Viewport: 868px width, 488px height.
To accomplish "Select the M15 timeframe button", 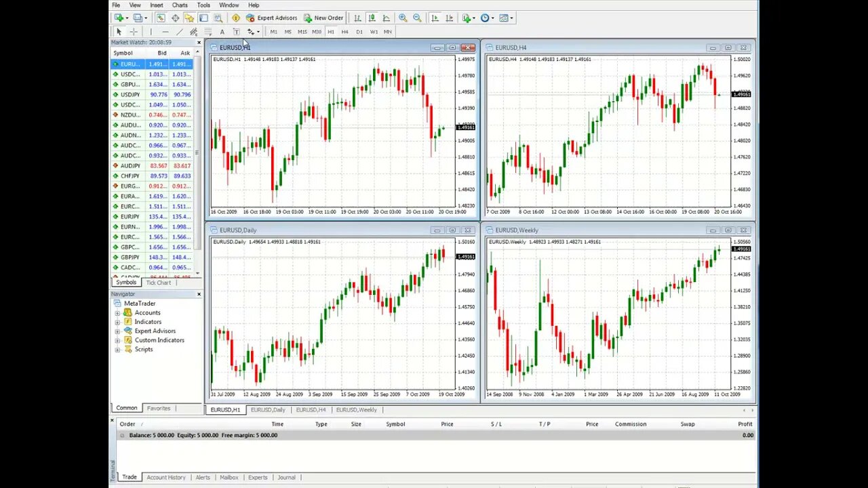I will tap(302, 32).
